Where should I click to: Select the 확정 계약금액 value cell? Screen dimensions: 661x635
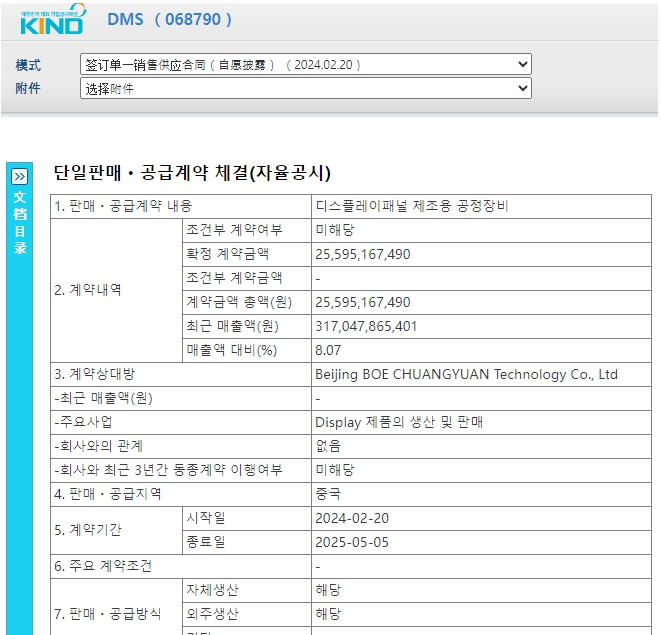coord(362,254)
